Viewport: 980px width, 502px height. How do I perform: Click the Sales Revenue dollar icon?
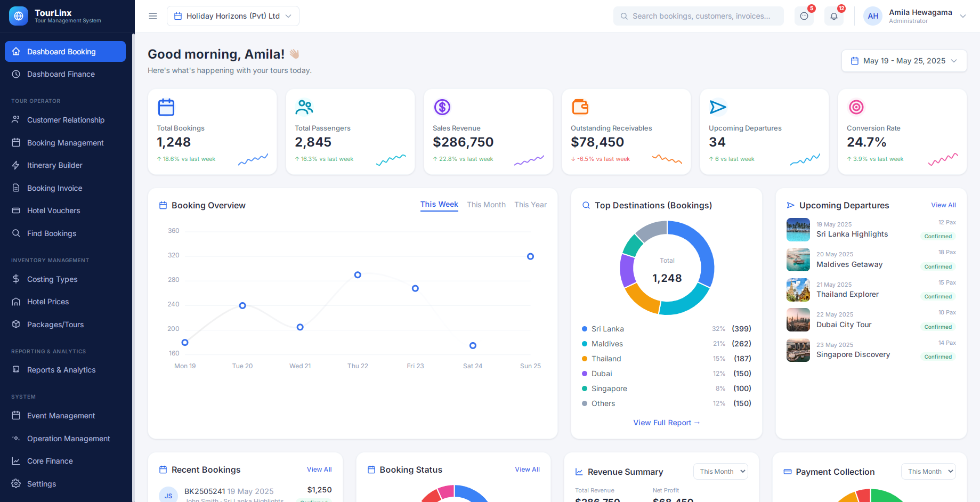(442, 107)
